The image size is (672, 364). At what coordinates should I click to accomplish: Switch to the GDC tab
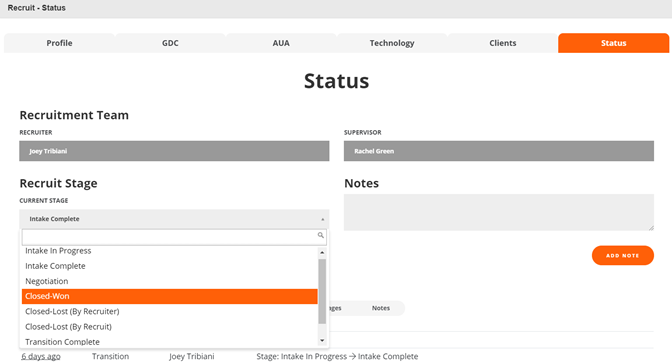[x=170, y=43]
